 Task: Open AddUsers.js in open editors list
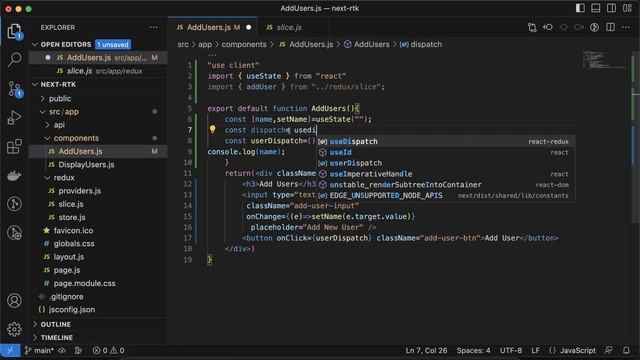pos(98,58)
